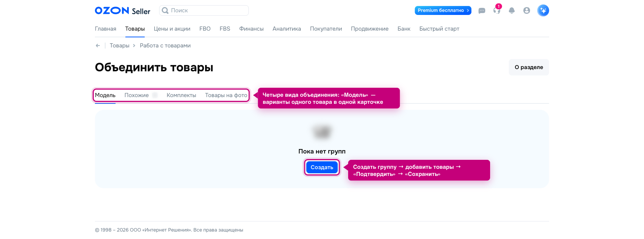Open the user profile icon
This screenshot has width=644, height=239.
(527, 11)
